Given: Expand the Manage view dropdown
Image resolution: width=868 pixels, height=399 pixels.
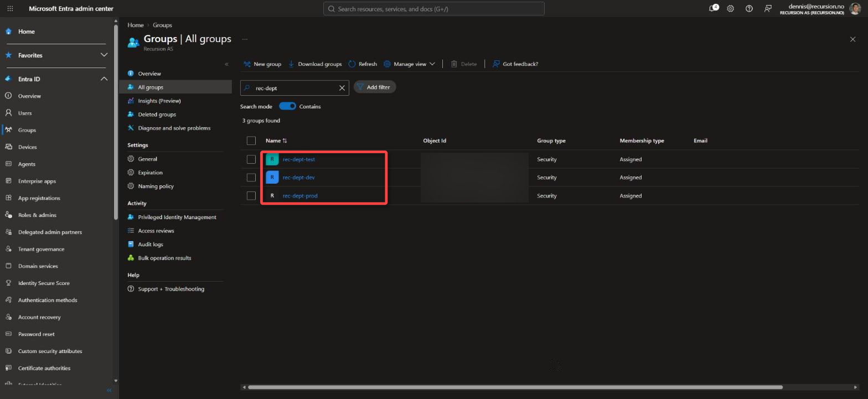Looking at the screenshot, I should pyautogui.click(x=410, y=64).
